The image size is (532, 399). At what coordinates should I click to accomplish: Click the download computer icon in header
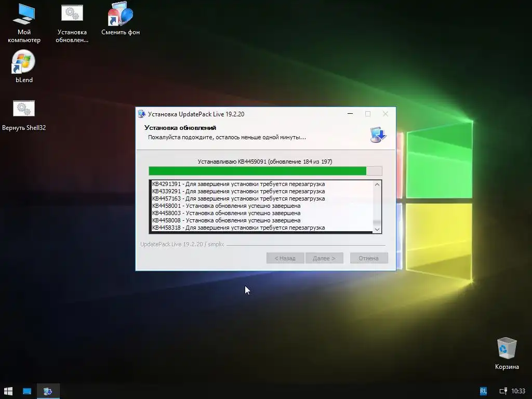click(x=378, y=135)
